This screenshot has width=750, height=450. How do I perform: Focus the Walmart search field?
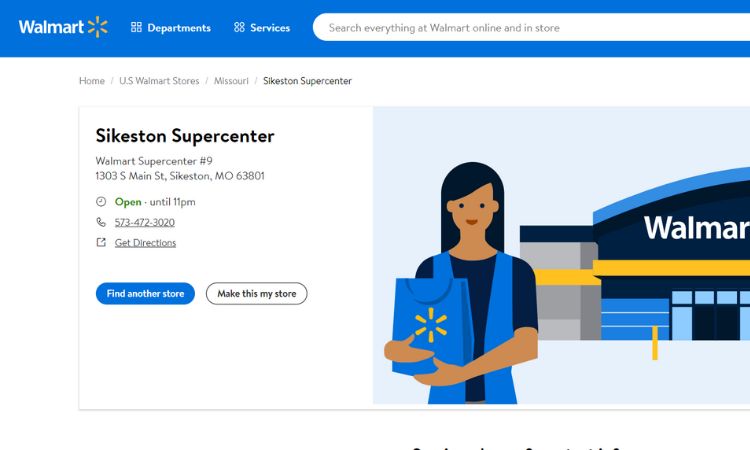531,28
